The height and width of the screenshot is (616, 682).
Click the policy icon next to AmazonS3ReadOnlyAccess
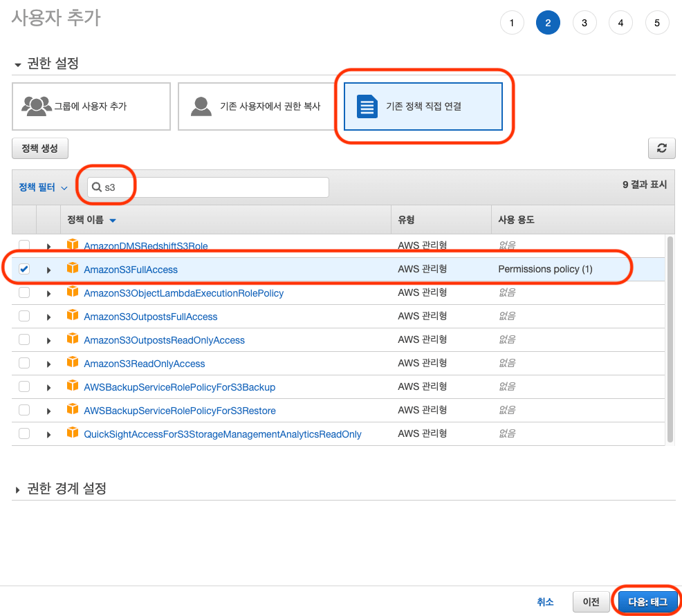(73, 363)
